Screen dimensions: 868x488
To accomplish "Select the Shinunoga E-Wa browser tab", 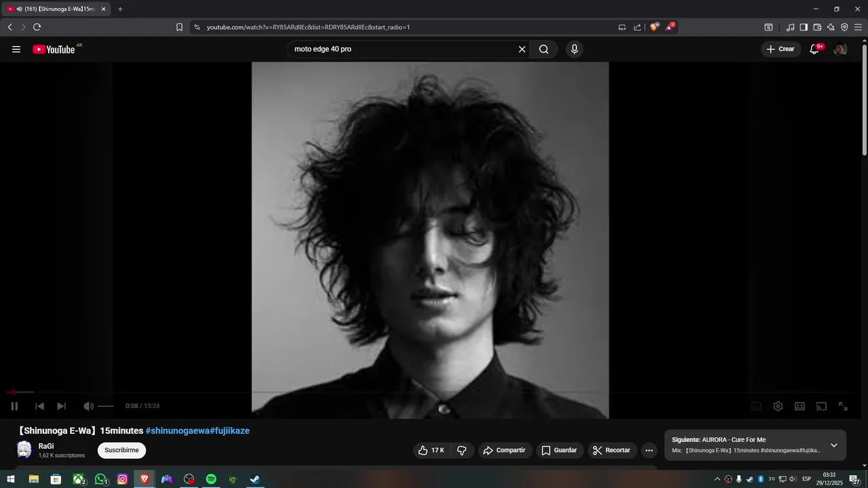I will pos(55,9).
